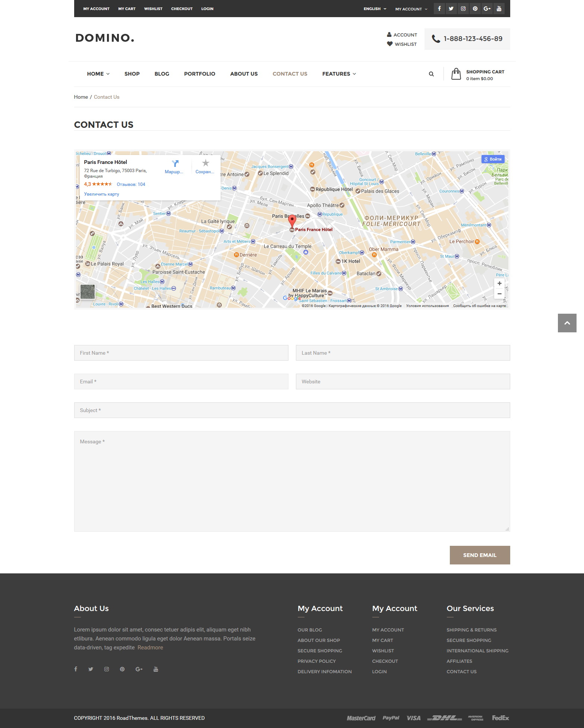
Task: Click Увеличить карту link on map
Action: [102, 194]
